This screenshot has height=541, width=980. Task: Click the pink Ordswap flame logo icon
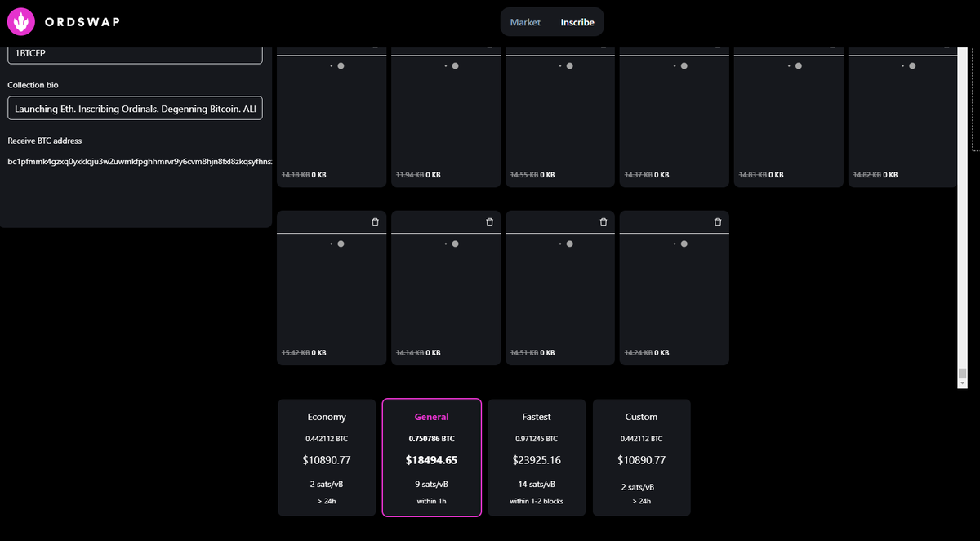pyautogui.click(x=20, y=21)
